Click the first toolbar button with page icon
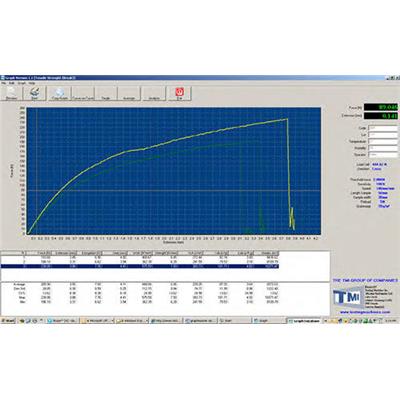The height and width of the screenshot is (400, 400). click(12, 94)
